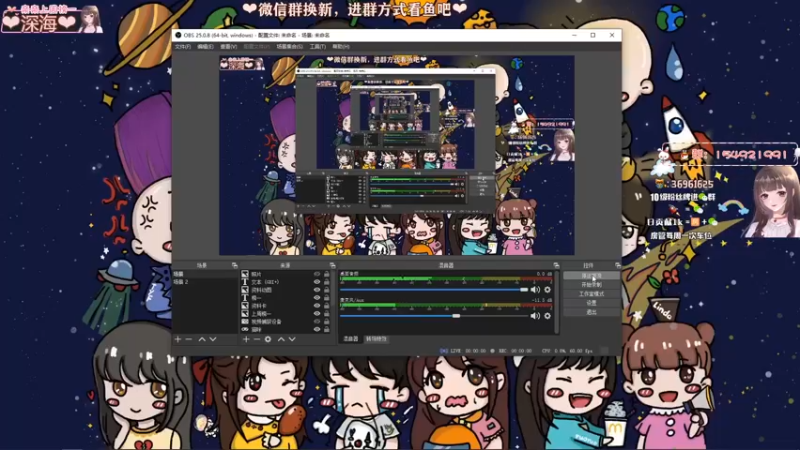Mute the 麦克风/Aux speaker icon
This screenshot has width=800, height=450.
(535, 316)
